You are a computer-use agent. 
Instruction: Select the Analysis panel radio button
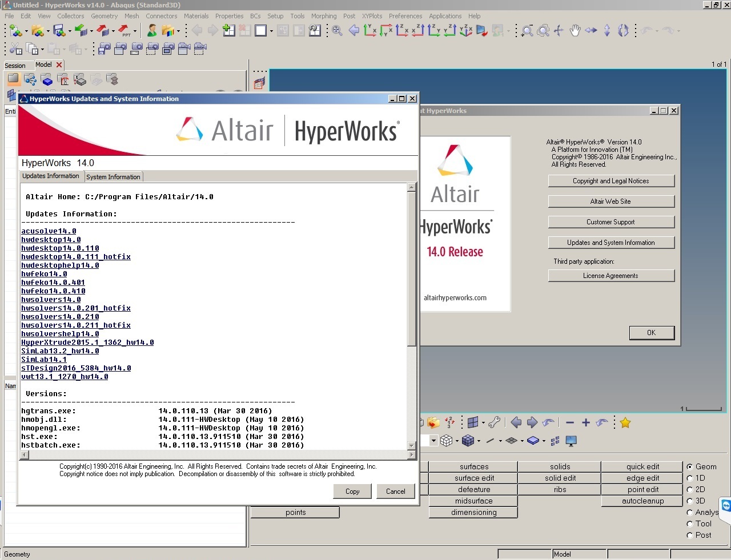click(x=690, y=512)
